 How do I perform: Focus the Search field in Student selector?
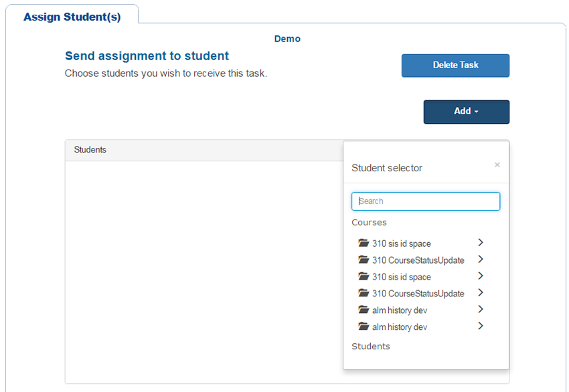(426, 201)
